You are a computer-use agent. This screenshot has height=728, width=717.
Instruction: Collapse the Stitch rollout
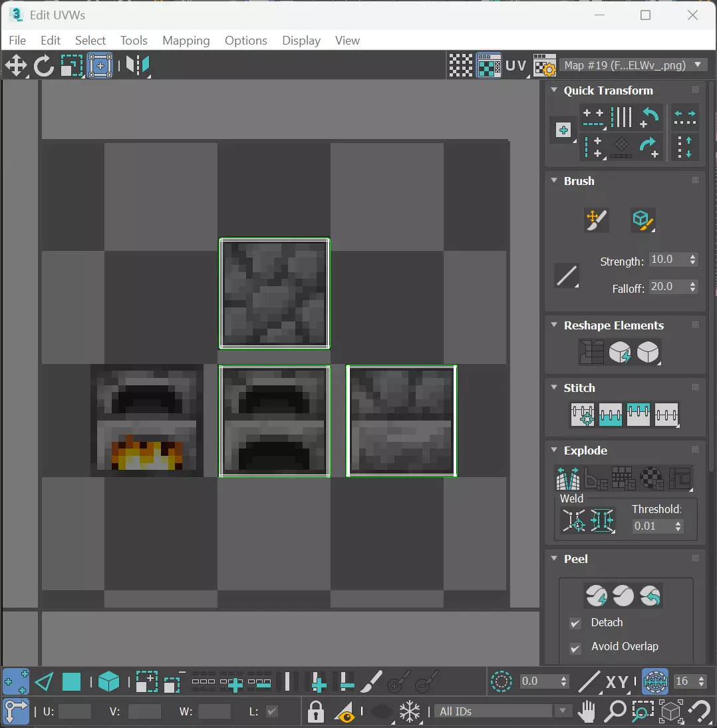[x=554, y=387]
